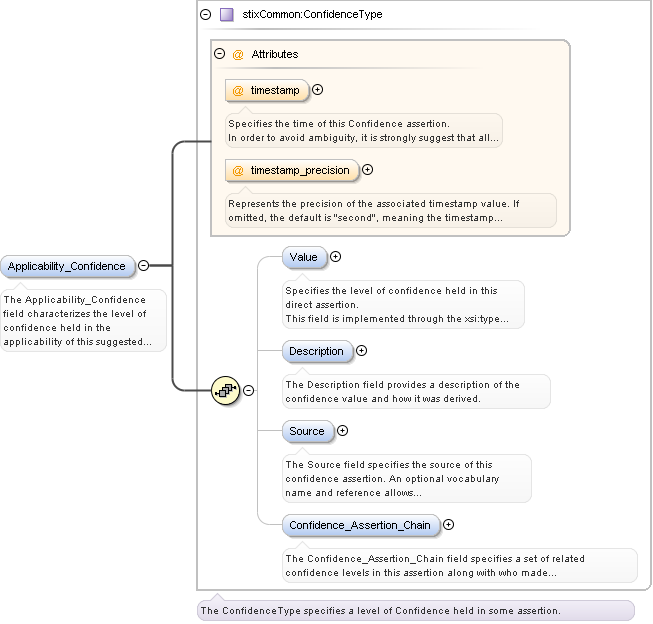The height and width of the screenshot is (624, 653).
Task: Click the 'Represents the precision of the associated timestamp' note
Action: click(x=391, y=211)
